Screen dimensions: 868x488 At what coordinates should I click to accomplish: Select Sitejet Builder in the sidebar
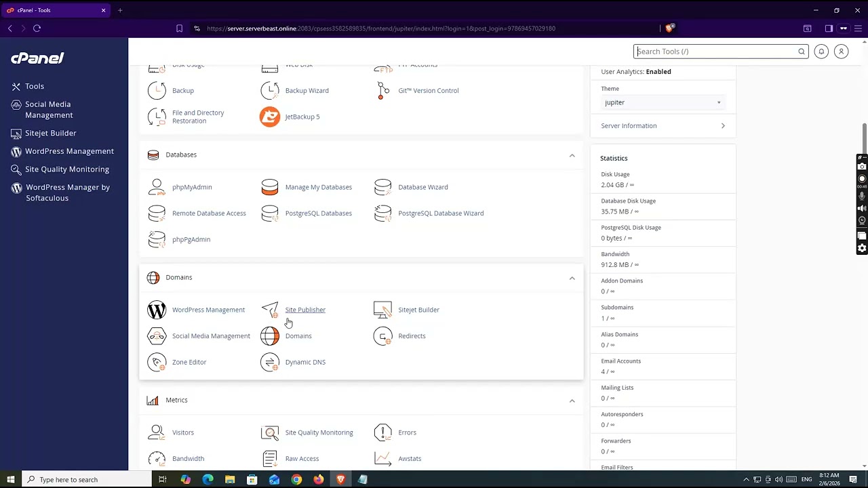tap(51, 133)
